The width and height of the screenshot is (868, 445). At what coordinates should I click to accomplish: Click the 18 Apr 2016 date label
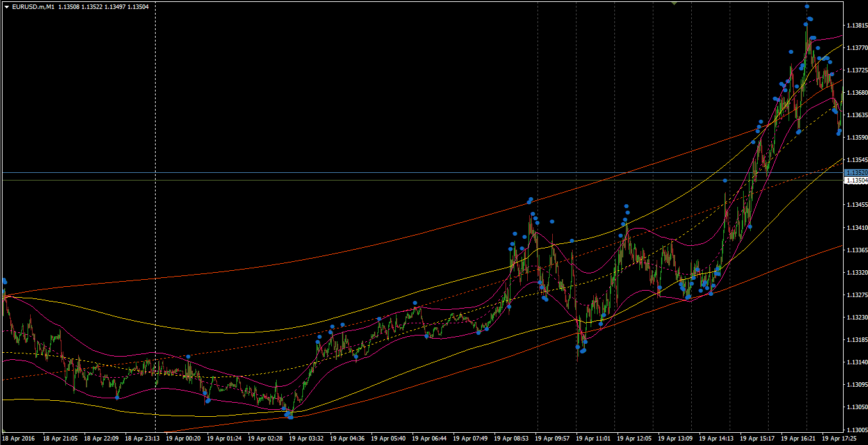18,439
